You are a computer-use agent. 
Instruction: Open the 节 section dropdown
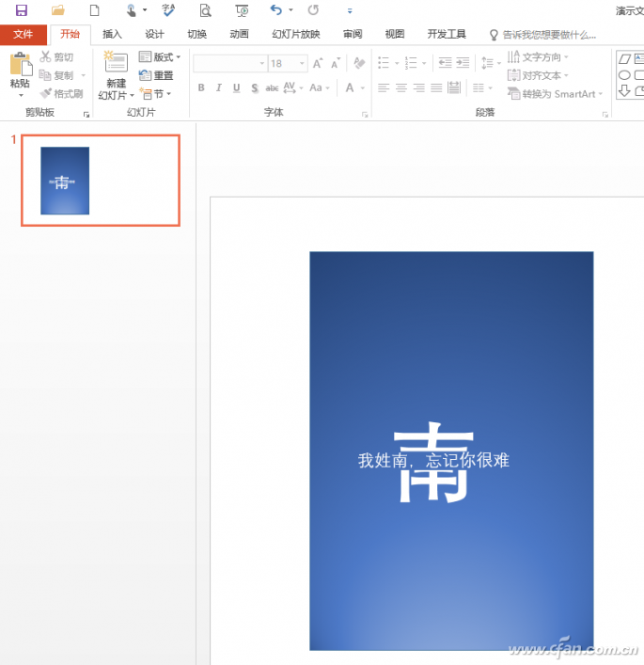[x=155, y=94]
